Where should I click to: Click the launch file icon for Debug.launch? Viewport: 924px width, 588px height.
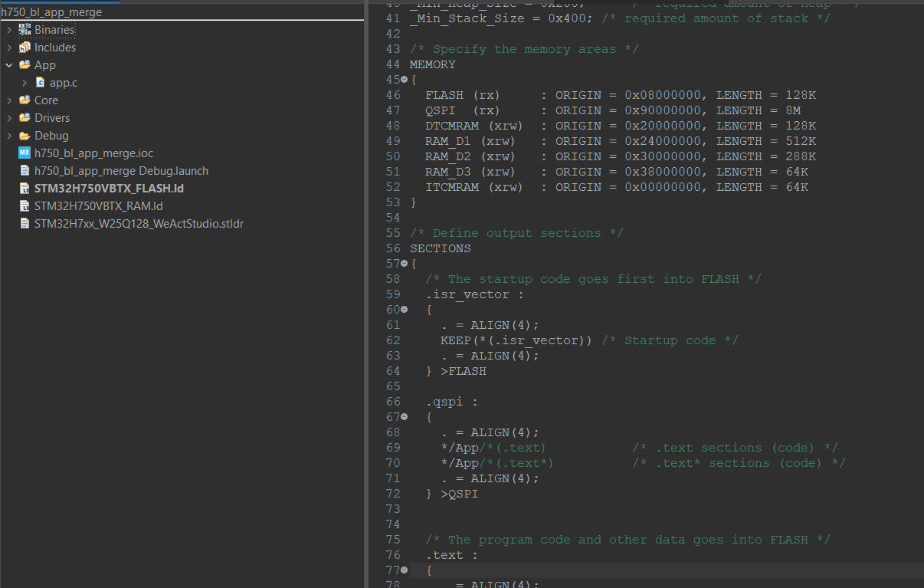tap(26, 170)
